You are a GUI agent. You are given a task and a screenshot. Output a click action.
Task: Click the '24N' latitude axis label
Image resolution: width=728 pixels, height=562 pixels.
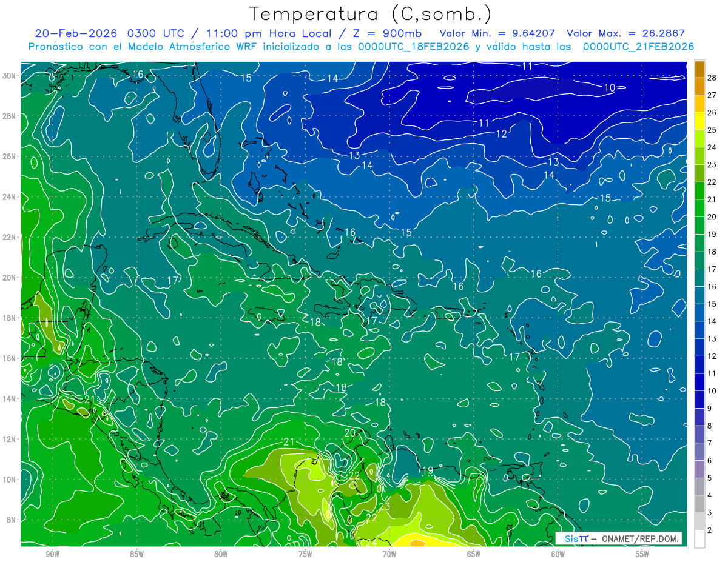pyautogui.click(x=10, y=197)
